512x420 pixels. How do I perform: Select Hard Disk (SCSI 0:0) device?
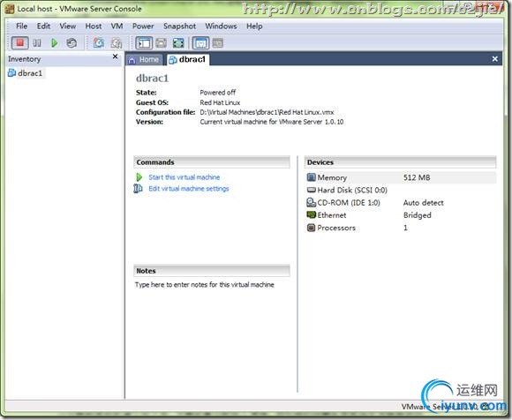click(352, 190)
